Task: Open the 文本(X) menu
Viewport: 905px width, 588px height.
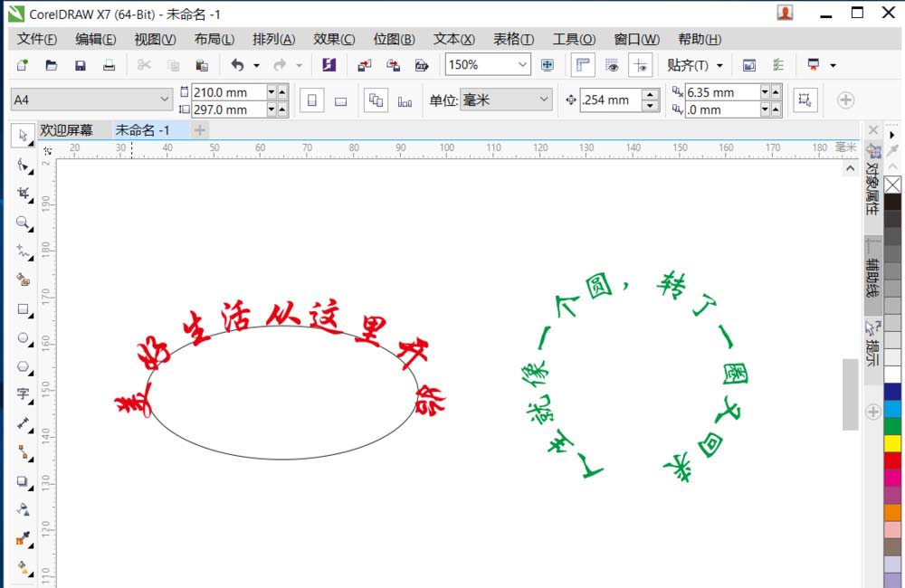Action: pos(453,39)
